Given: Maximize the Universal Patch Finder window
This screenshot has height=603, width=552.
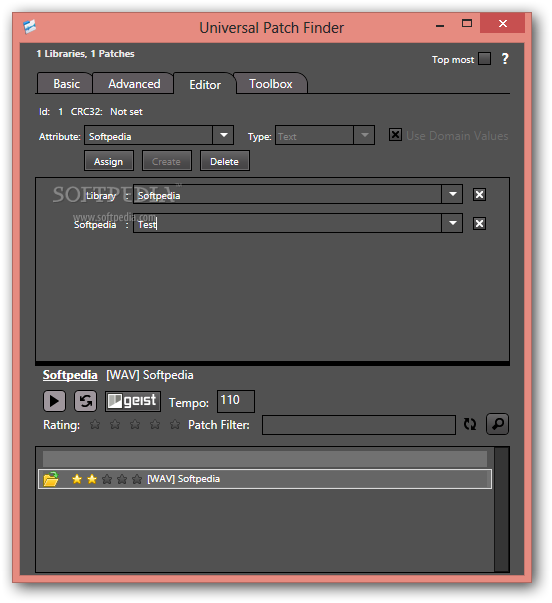Looking at the screenshot, I should (467, 24).
